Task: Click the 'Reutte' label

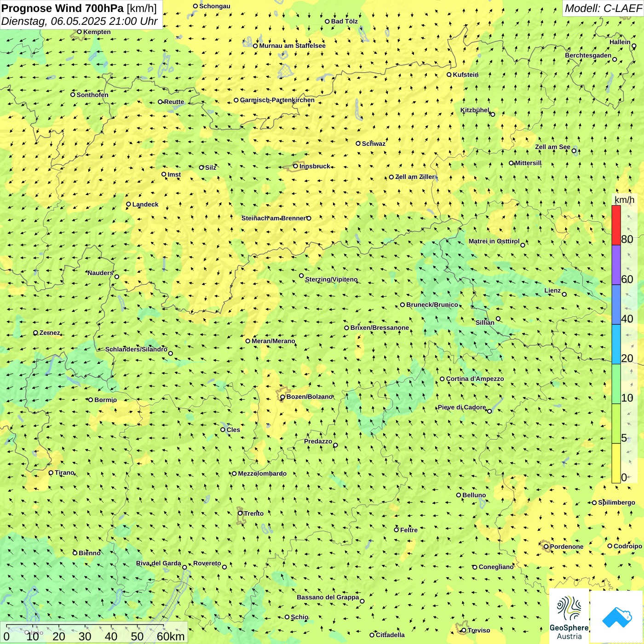Action: 174,102
